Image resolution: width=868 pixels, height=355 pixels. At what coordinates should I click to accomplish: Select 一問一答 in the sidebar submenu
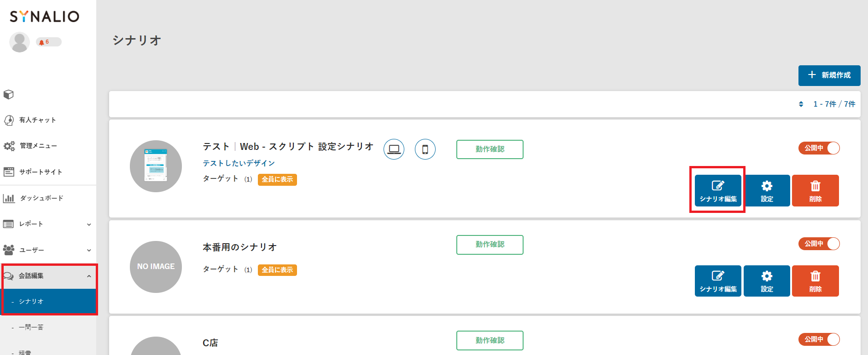31,327
